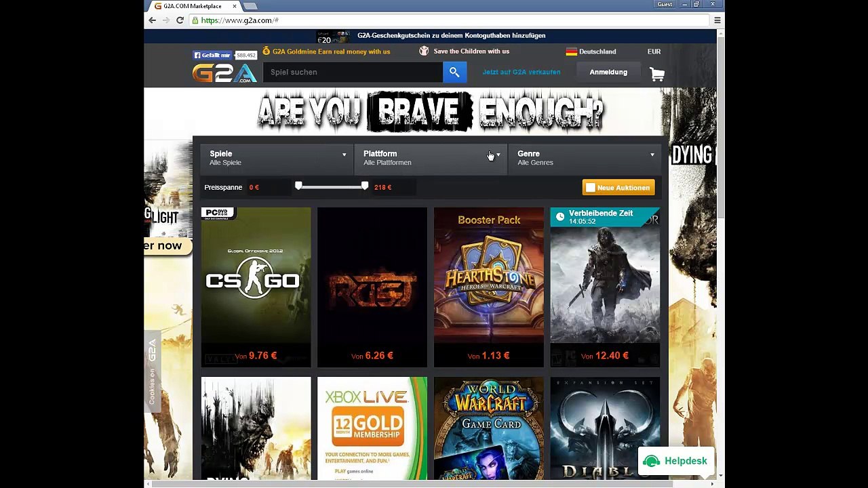Viewport: 868px width, 488px height.
Task: Click the Anmeldung login button
Action: pos(608,72)
